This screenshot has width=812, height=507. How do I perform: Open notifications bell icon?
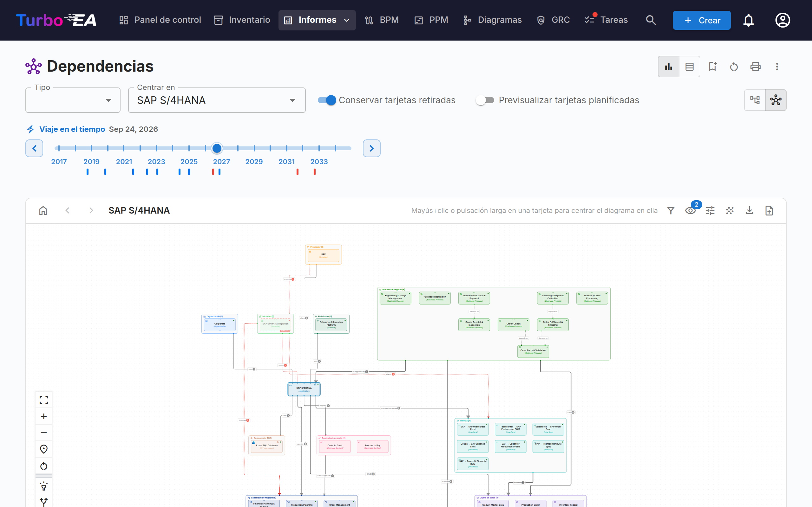tap(748, 20)
